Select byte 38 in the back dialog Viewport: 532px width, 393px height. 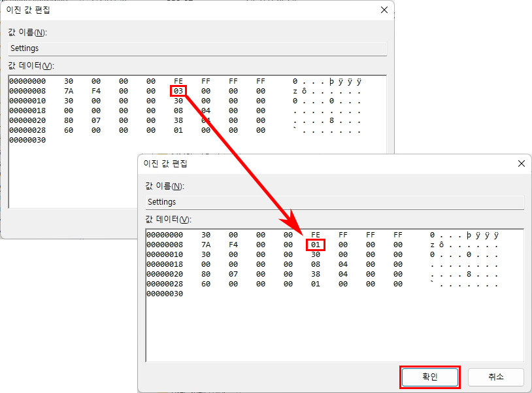(178, 120)
